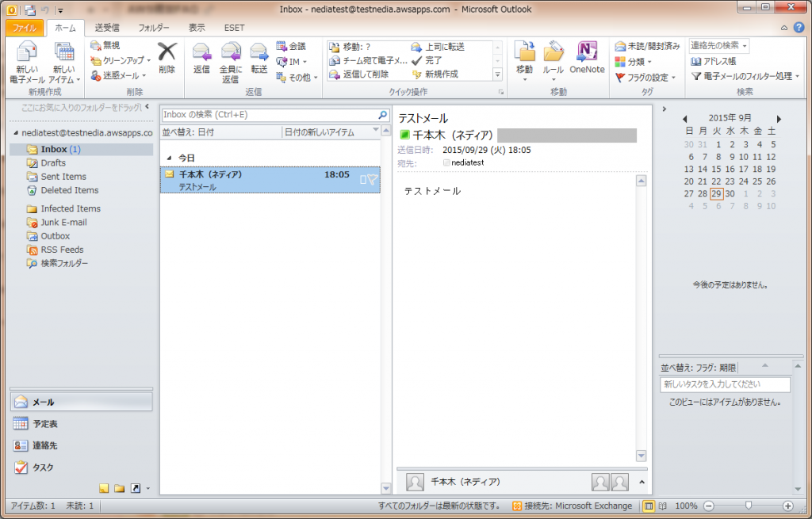This screenshot has width=812, height=519.
Task: Toggle 未読/開封済み status
Action: tap(647, 46)
